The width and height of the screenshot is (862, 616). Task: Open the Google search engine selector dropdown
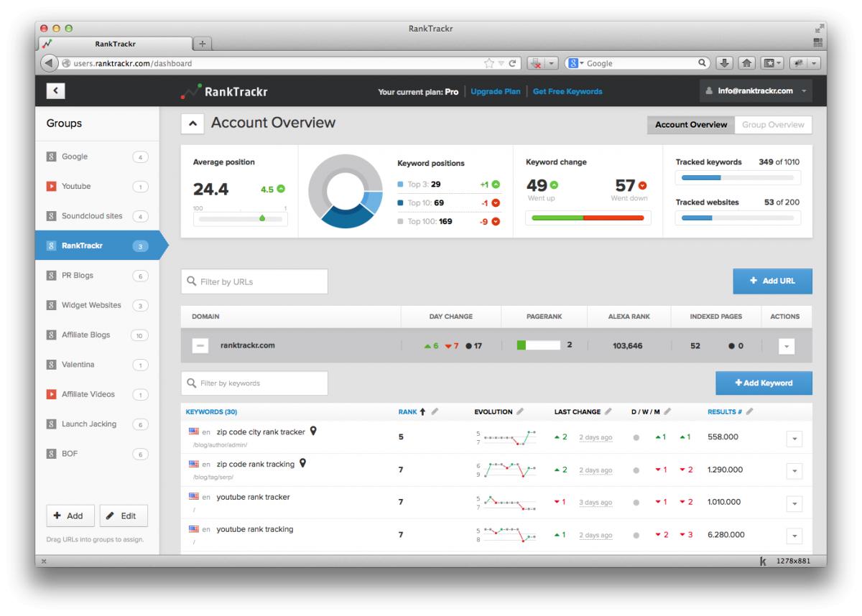[x=576, y=63]
